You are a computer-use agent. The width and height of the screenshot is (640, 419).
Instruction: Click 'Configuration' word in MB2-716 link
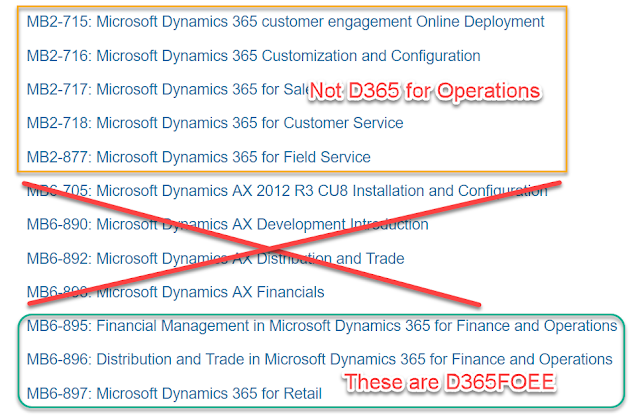point(436,56)
